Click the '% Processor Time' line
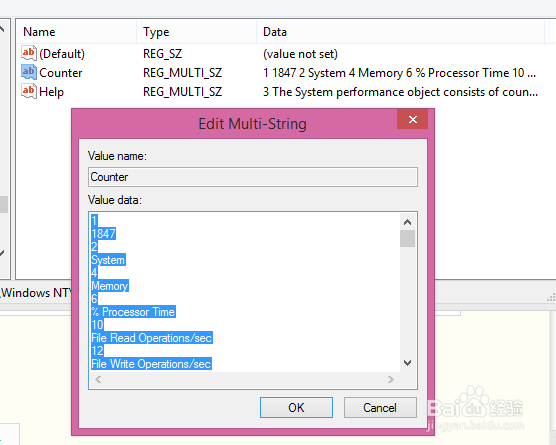 133,312
